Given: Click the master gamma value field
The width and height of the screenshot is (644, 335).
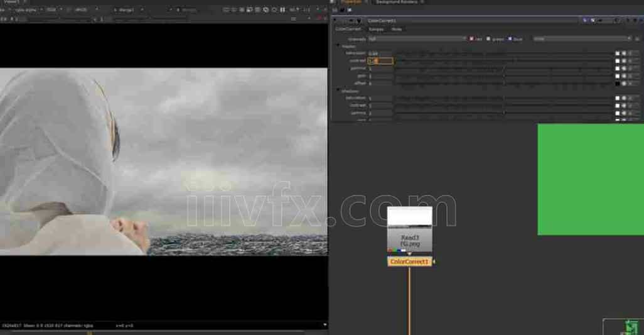Looking at the screenshot, I should pos(380,69).
